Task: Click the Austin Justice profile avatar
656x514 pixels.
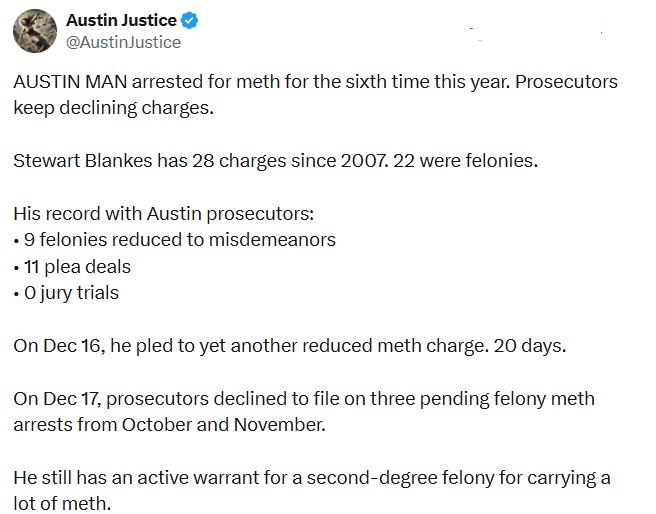Action: click(x=34, y=31)
